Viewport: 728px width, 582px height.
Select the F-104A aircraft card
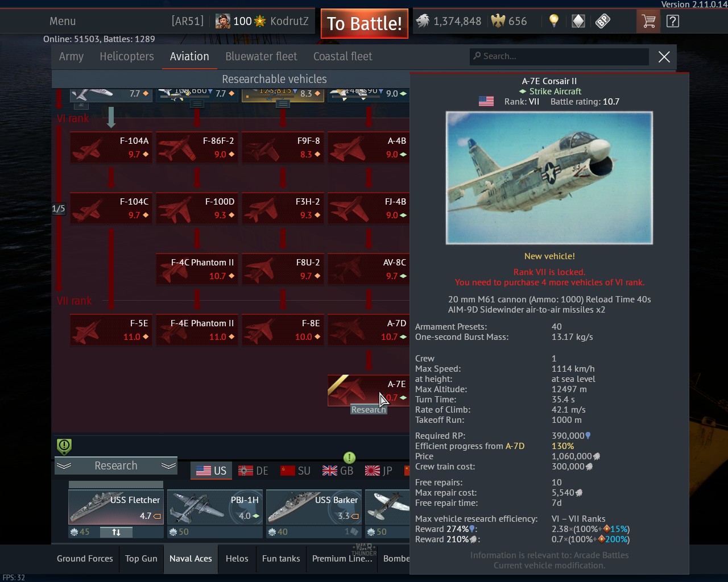(111, 148)
